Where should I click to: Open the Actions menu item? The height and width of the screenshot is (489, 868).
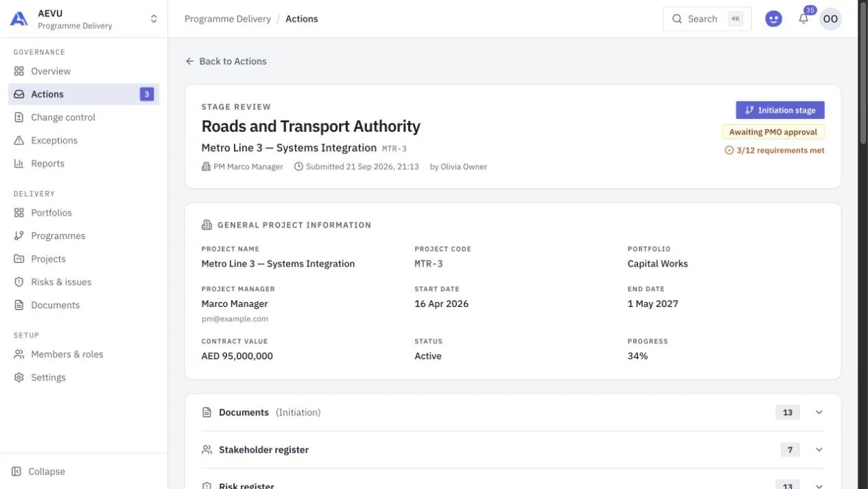point(84,94)
